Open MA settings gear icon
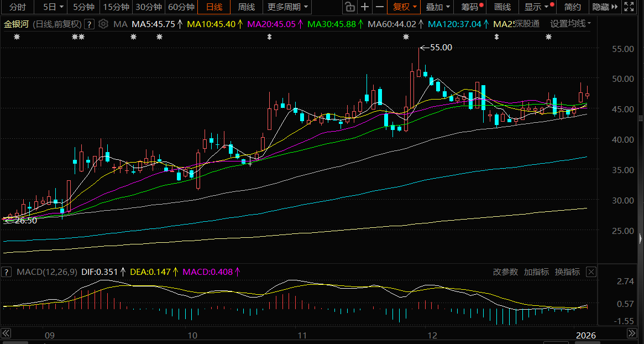 click(103, 24)
